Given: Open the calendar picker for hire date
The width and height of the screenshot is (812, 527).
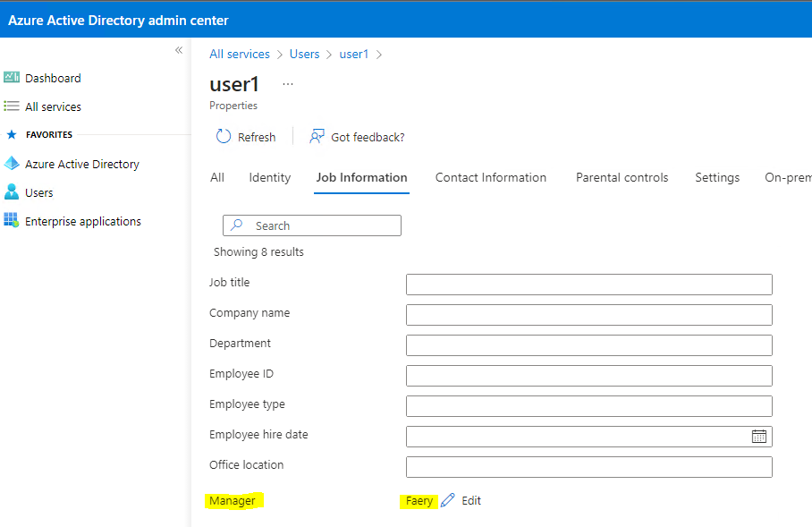Looking at the screenshot, I should point(759,437).
